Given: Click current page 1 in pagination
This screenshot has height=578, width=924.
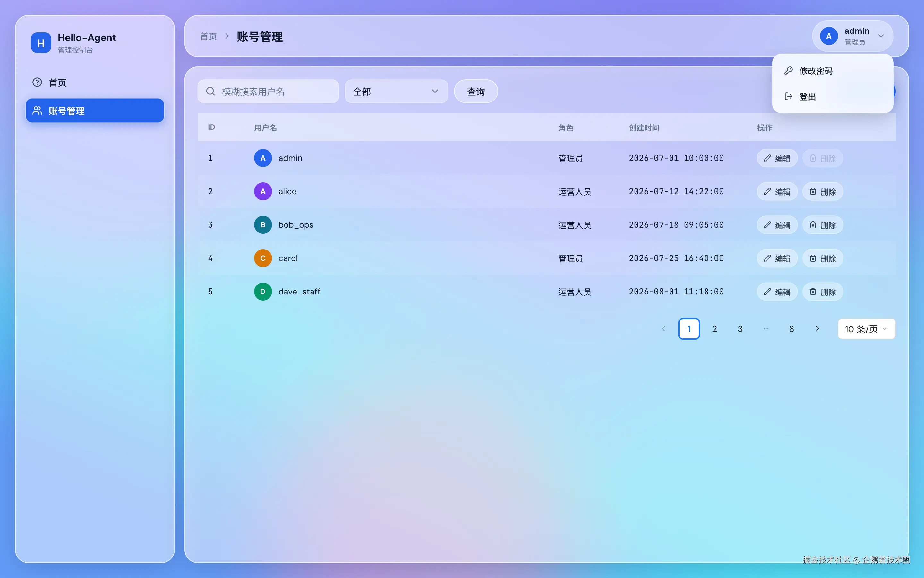Looking at the screenshot, I should click(689, 329).
